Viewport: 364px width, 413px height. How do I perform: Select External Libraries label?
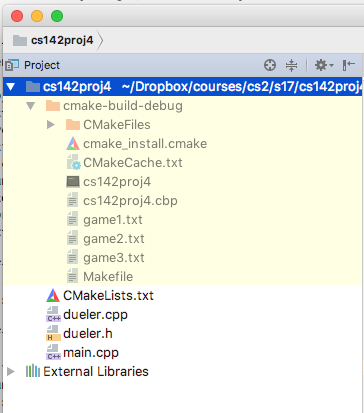[96, 371]
